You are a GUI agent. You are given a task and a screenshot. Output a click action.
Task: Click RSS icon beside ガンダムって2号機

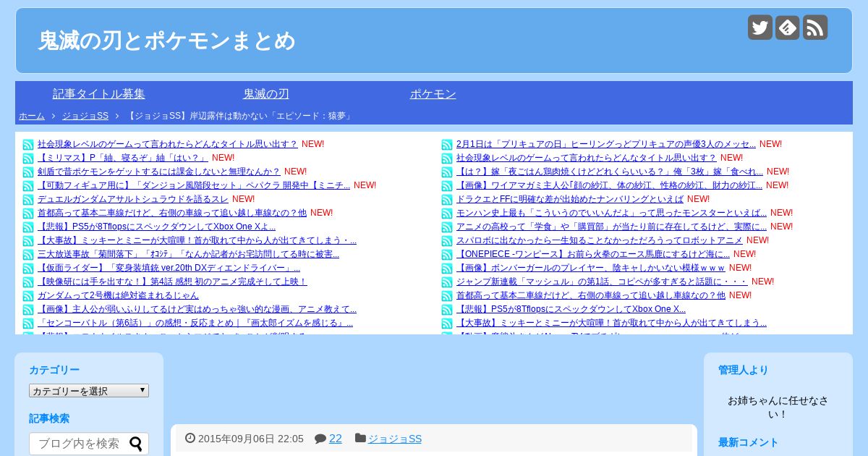point(28,296)
